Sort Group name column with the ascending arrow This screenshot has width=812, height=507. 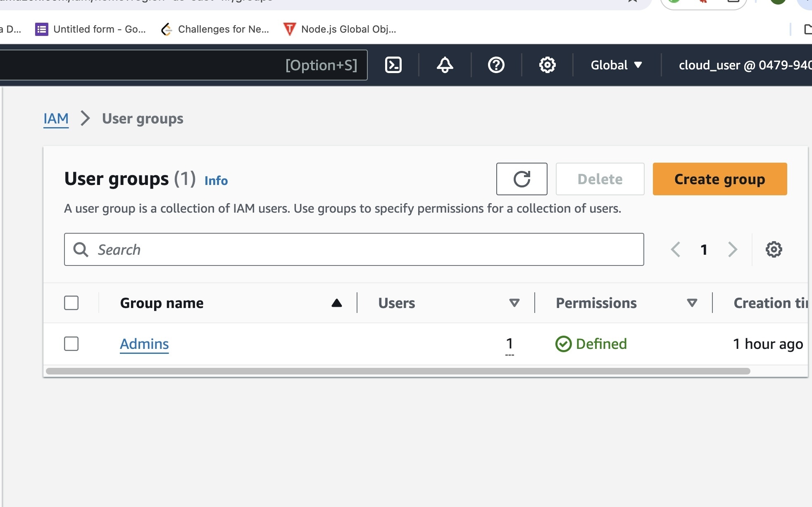pos(336,303)
